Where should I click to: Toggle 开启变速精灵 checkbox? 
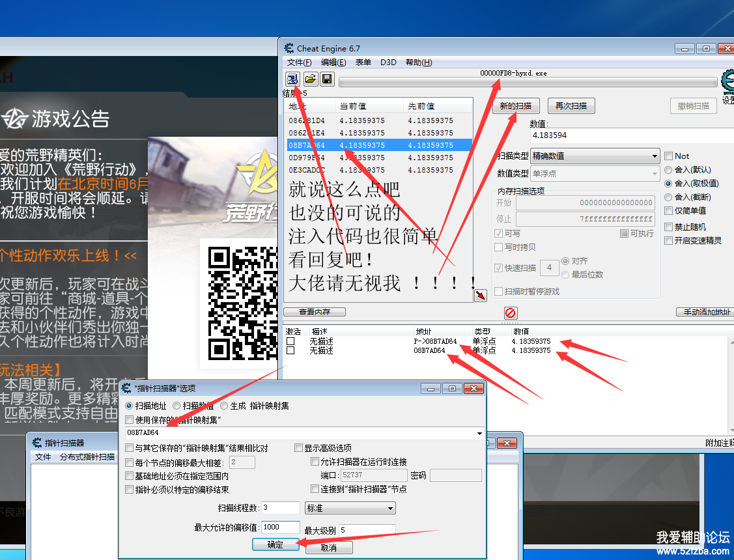[668, 240]
